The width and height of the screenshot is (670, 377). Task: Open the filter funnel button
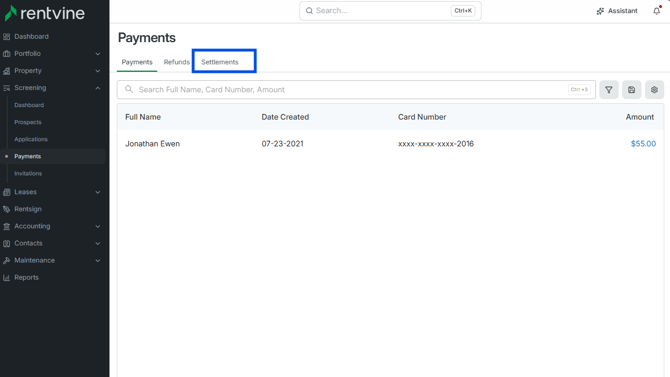[609, 90]
